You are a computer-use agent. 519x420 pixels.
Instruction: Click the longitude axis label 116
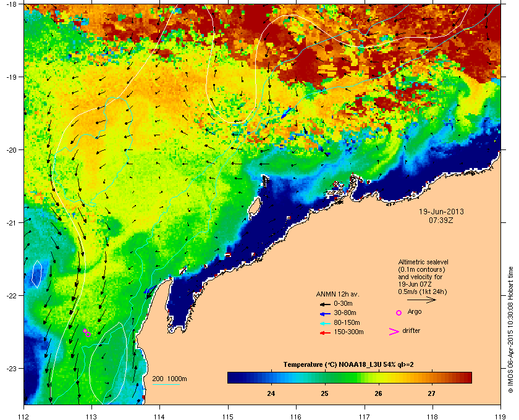[x=296, y=417]
